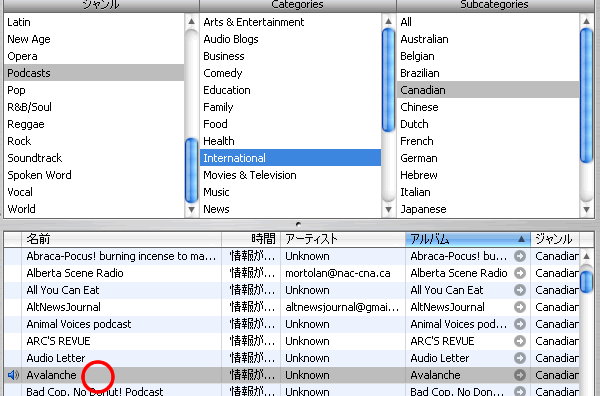
Task: Pick All subcategory
Action: [488, 22]
